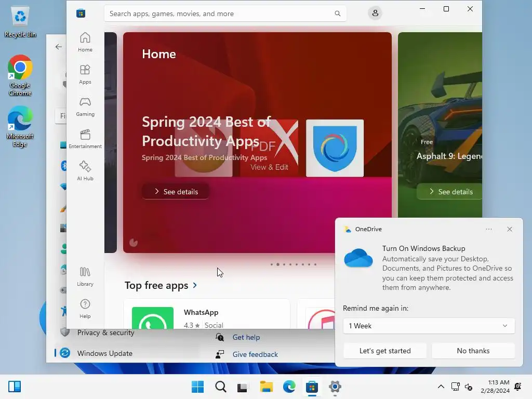Click Microsoft Store taskbar icon
The width and height of the screenshot is (532, 399).
coord(312,387)
